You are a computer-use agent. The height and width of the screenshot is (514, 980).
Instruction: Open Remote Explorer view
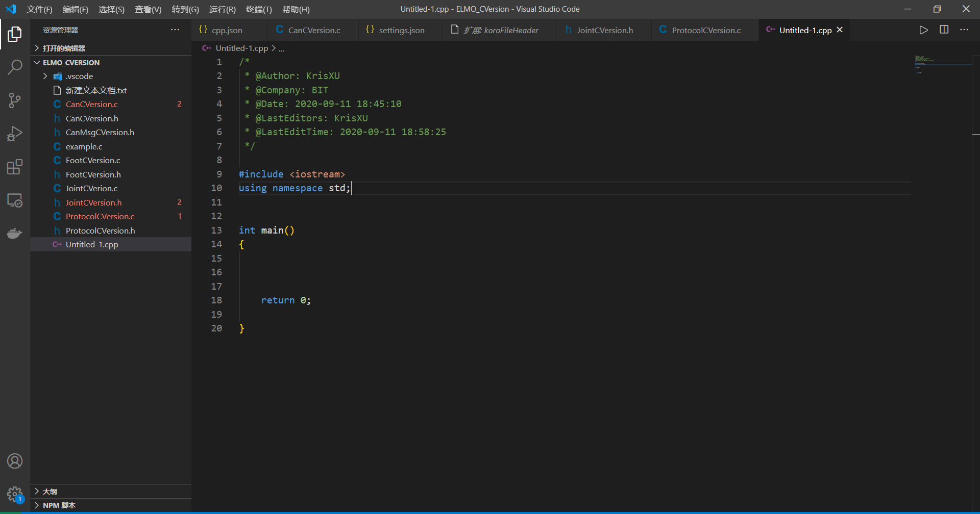[15, 200]
